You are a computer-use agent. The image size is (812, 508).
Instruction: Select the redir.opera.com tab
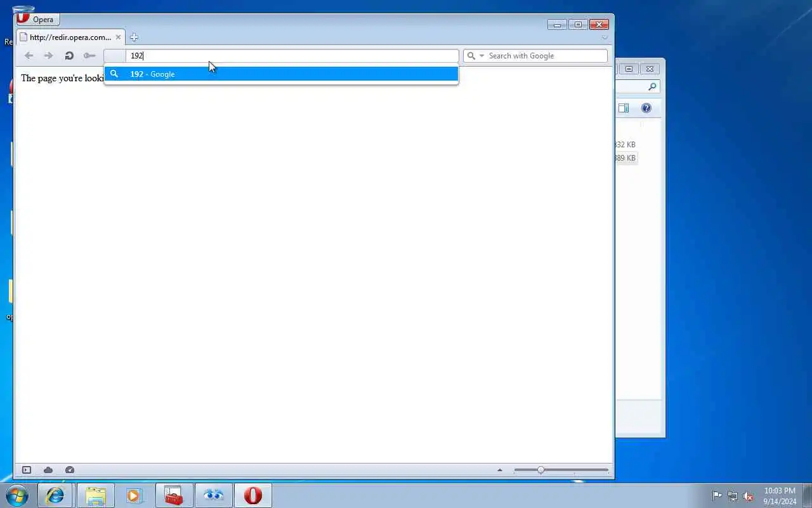pyautogui.click(x=70, y=37)
